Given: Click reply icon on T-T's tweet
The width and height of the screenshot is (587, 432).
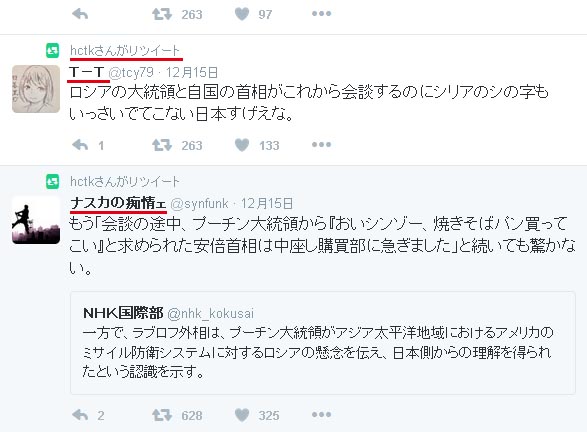Looking at the screenshot, I should pyautogui.click(x=80, y=145).
